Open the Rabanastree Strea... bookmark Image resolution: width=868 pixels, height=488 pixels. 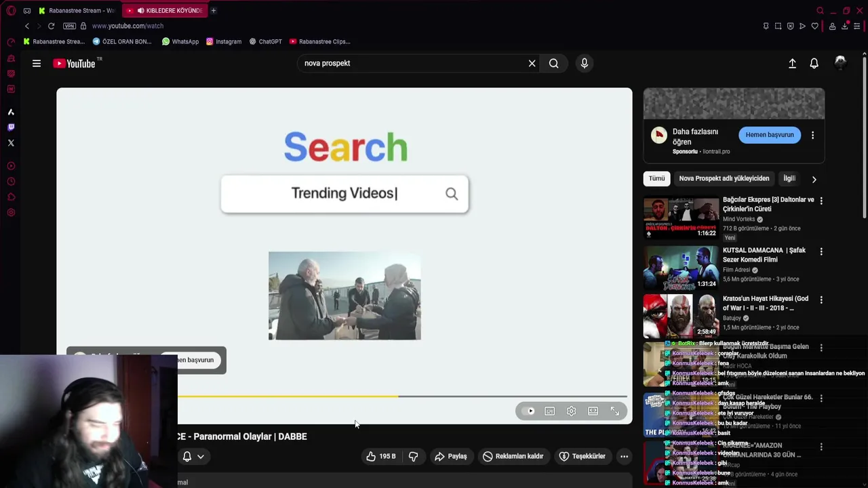pyautogui.click(x=54, y=41)
